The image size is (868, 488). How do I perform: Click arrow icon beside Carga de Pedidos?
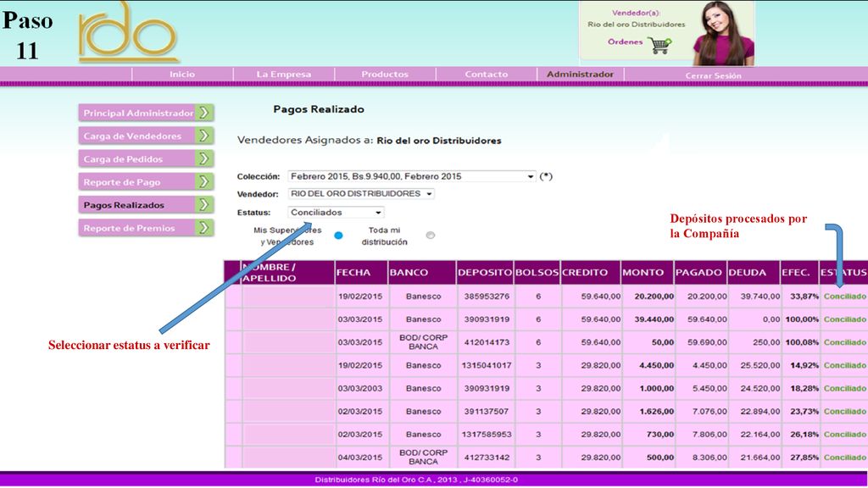[204, 158]
